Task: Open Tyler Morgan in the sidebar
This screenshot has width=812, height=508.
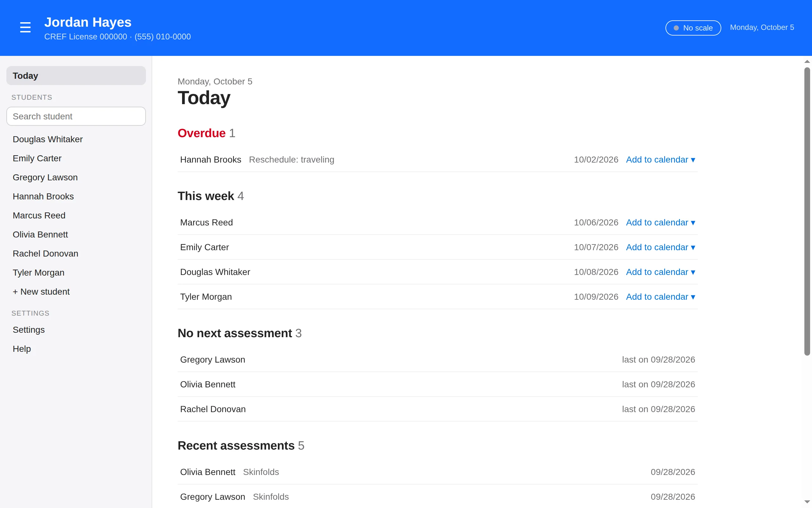Action: 76,272
